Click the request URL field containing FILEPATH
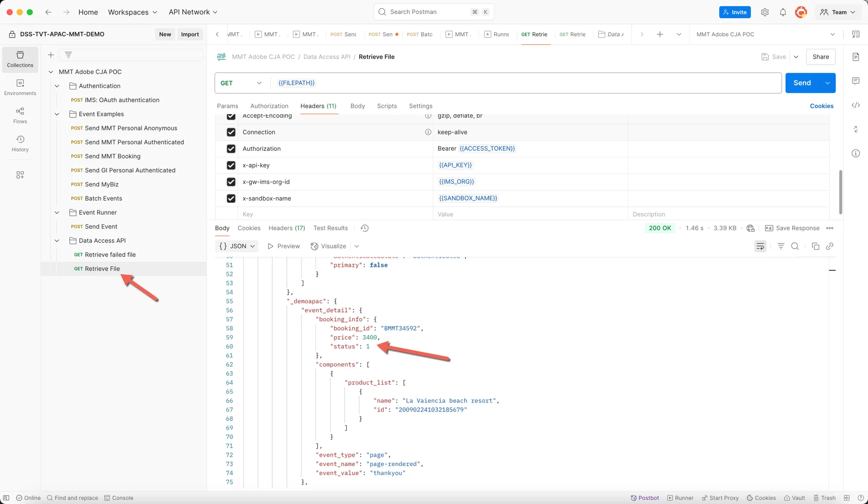868x504 pixels. [525, 83]
